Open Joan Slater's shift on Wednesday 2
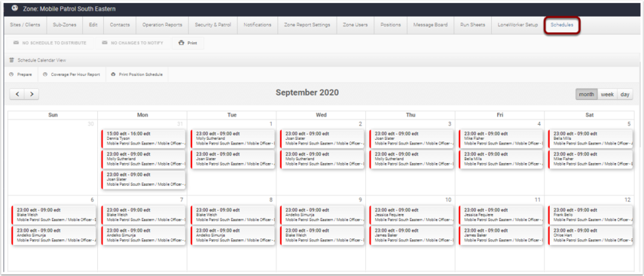644x276 pixels. click(322, 138)
